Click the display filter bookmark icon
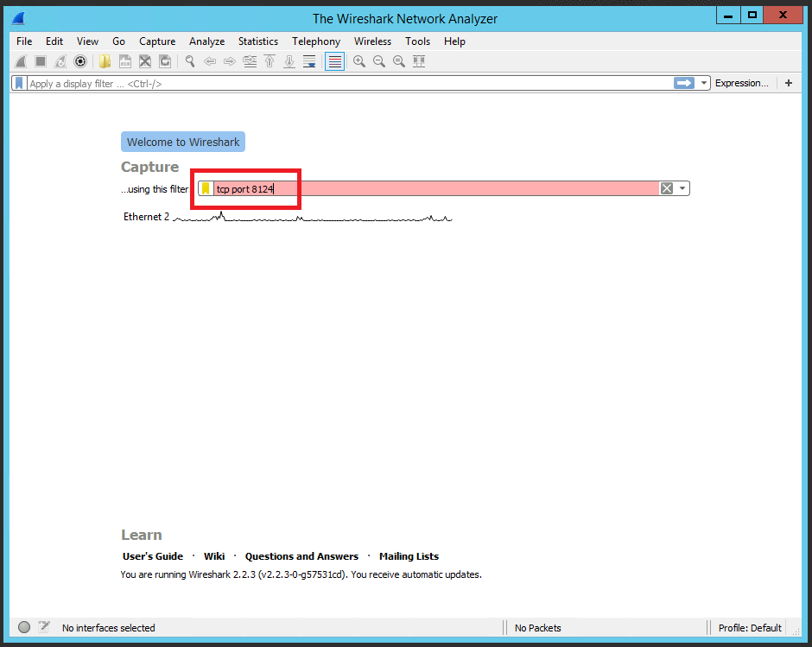 19,83
